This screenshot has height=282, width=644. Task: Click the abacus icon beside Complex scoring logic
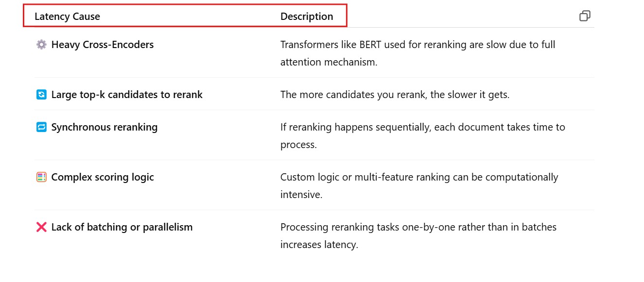[41, 177]
